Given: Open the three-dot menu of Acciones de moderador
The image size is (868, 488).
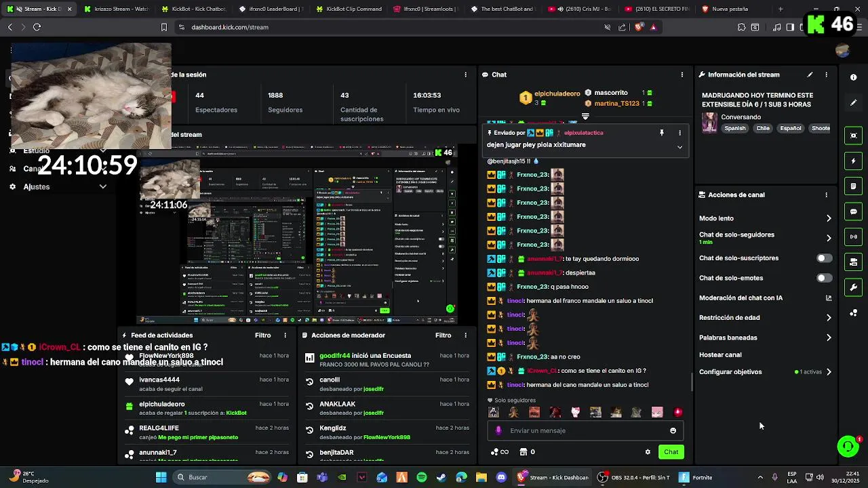Looking at the screenshot, I should coord(465,335).
